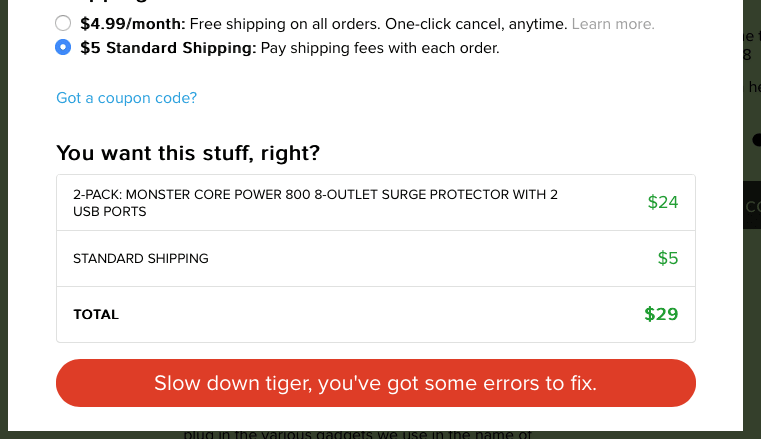Viewport: 761px width, 439px height.
Task: Click the Free shipping on all orders text
Action: (x=296, y=23)
